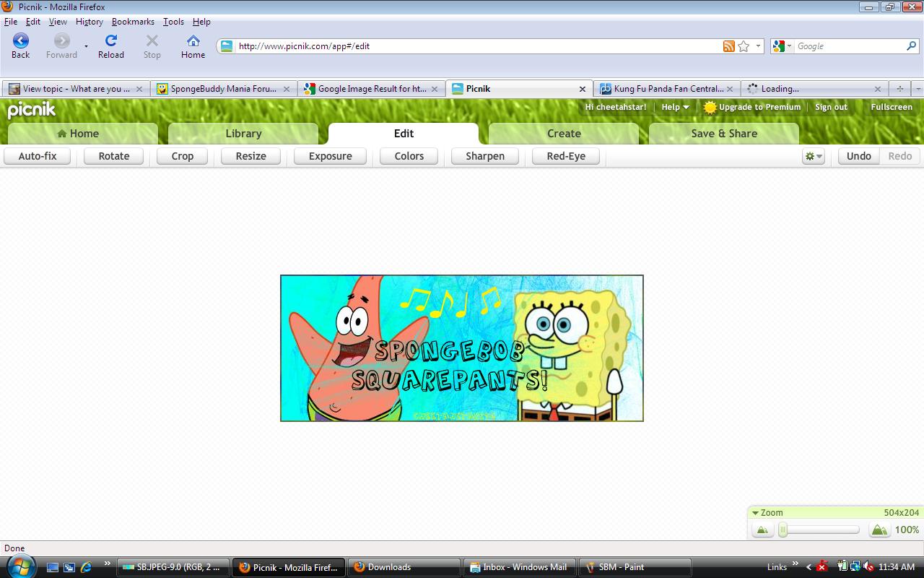Screen dimensions: 924x578
Task: Click the browser Home icon
Action: click(193, 41)
